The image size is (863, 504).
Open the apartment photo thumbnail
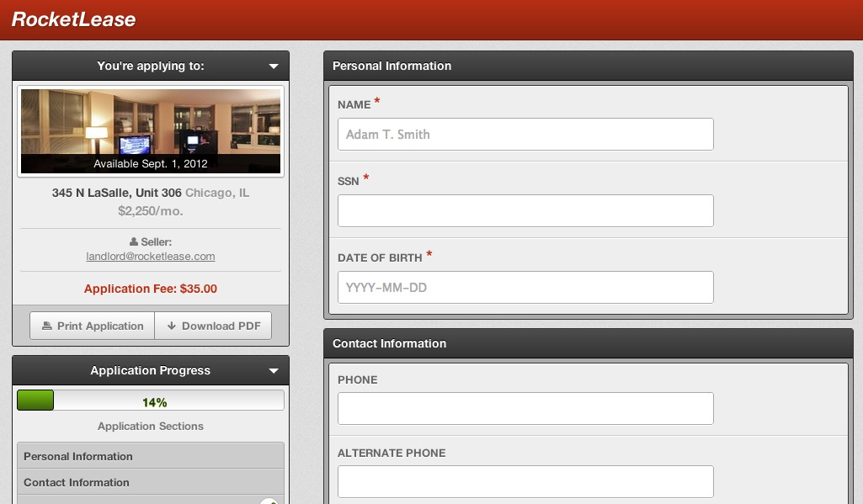[x=151, y=131]
